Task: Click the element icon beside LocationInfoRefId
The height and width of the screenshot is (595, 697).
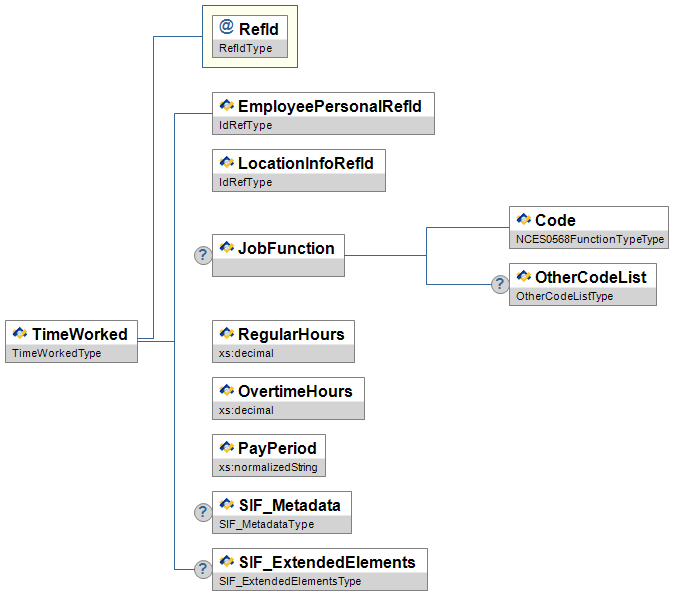Action: [226, 163]
